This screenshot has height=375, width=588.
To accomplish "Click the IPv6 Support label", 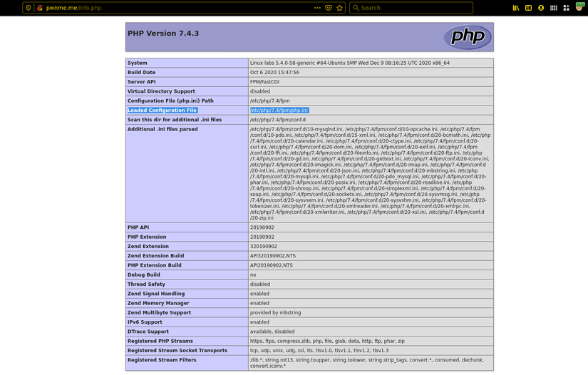I will (x=145, y=322).
